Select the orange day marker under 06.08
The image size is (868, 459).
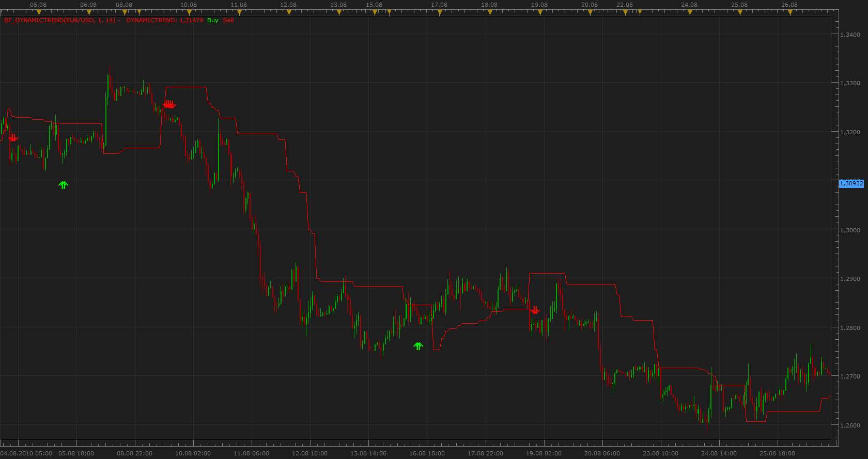[x=89, y=12]
